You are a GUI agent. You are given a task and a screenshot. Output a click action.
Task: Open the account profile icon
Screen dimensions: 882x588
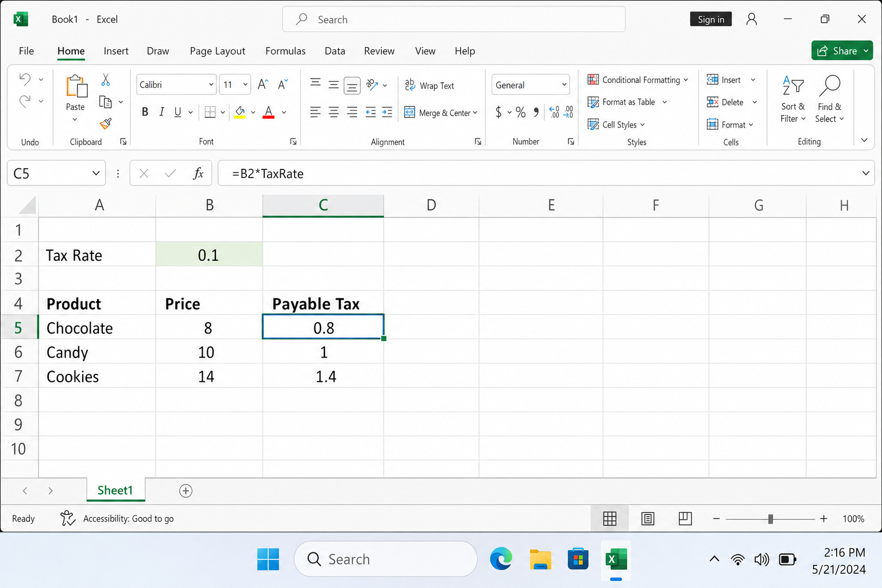tap(752, 19)
